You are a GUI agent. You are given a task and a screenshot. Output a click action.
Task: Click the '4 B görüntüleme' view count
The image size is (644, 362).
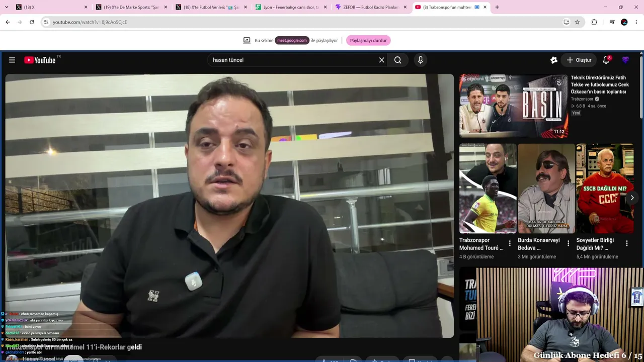(x=476, y=257)
